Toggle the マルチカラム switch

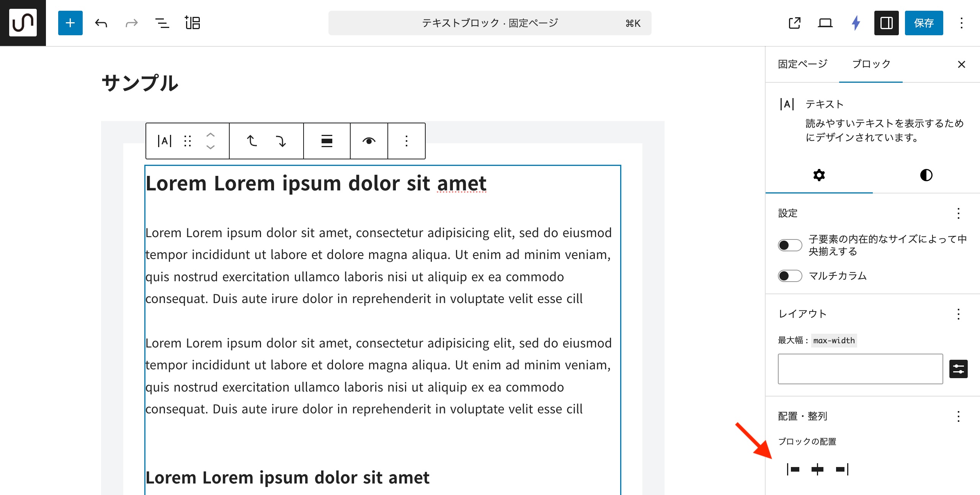[x=790, y=276]
